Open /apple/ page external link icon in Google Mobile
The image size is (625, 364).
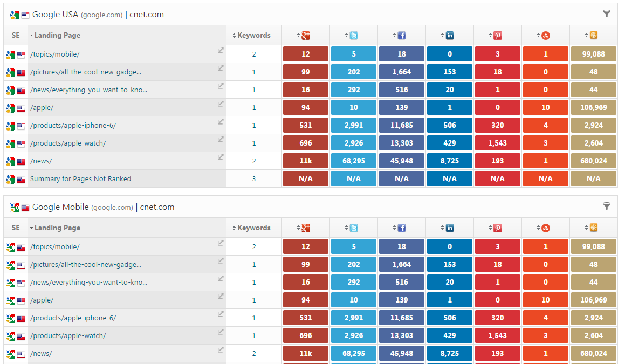click(x=221, y=297)
